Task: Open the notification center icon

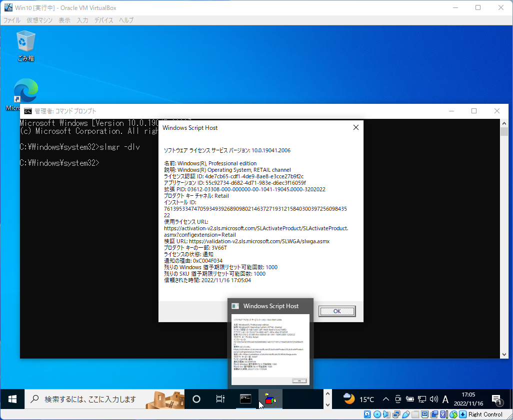Action: pos(497,399)
